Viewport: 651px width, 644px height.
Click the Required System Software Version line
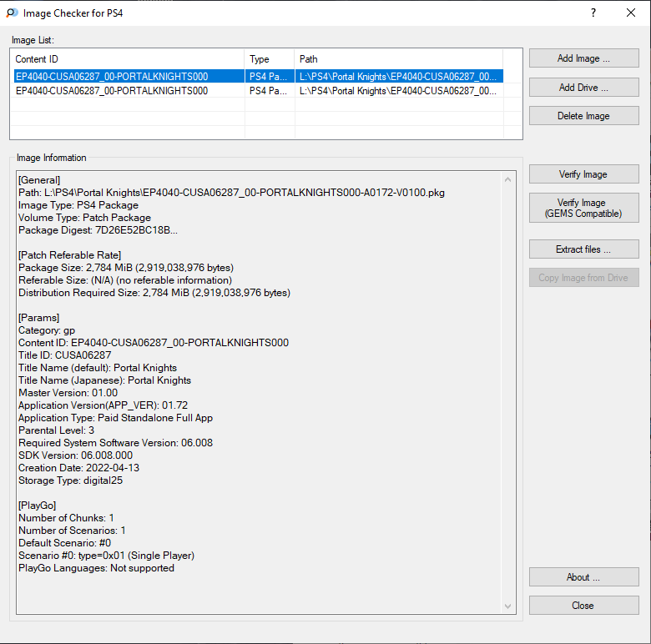115,443
